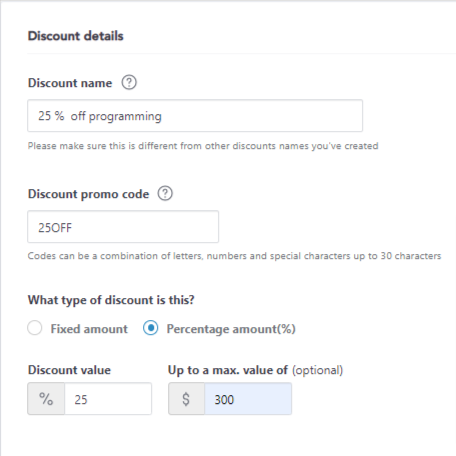Click the "Discount name" field label
Viewport: 456px width, 456px height.
70,83
